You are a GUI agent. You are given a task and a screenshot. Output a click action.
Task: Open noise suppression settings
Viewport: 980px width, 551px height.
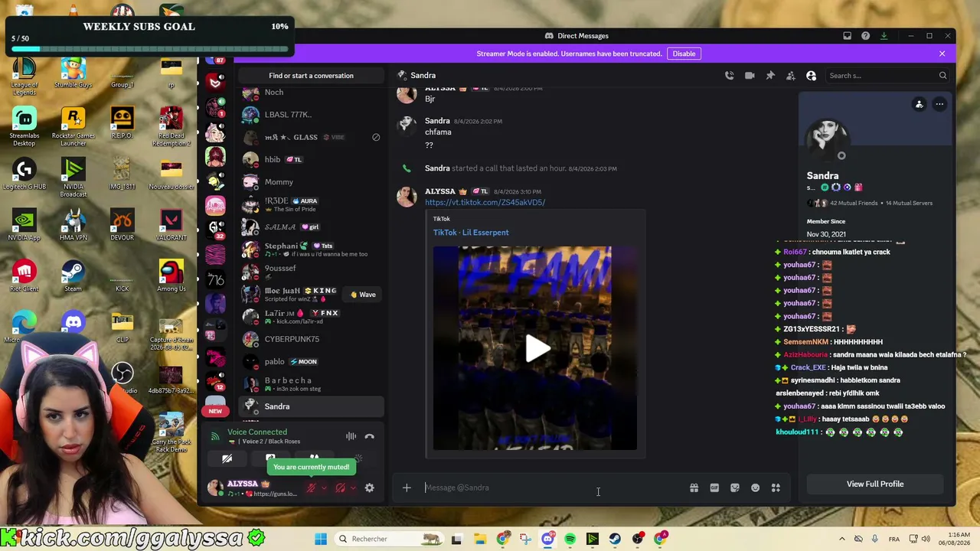351,436
